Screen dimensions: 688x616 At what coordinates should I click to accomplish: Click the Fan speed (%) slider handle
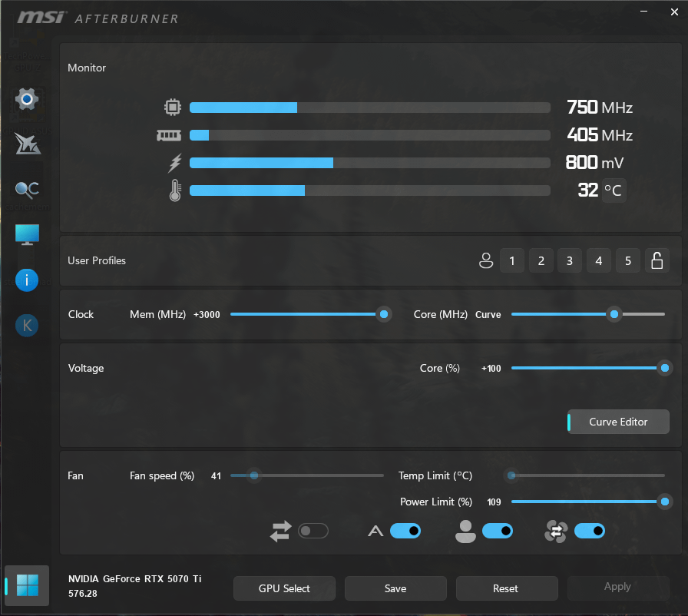click(x=253, y=475)
